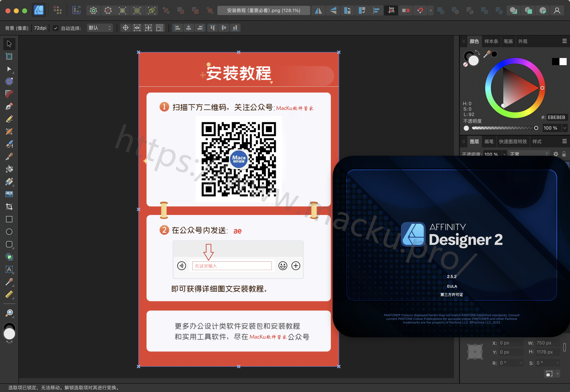Switch to 画笔 Brushes tab
Image resolution: width=570 pixels, height=392 pixels.
tap(489, 142)
